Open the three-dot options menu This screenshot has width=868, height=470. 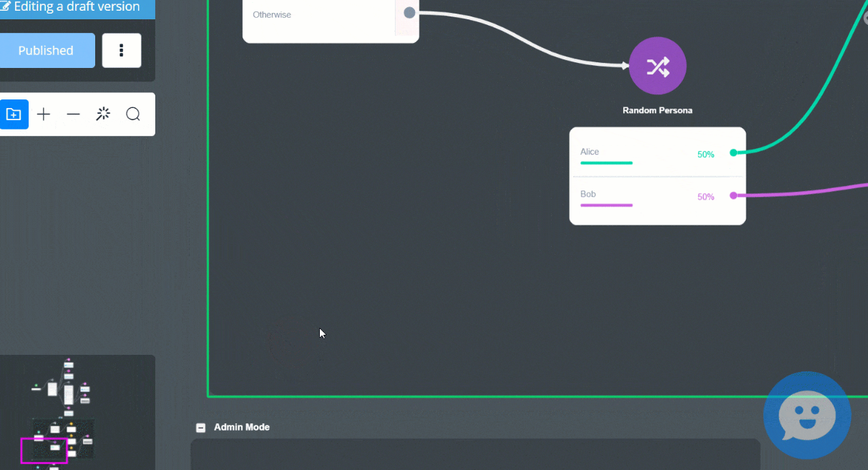pyautogui.click(x=122, y=50)
